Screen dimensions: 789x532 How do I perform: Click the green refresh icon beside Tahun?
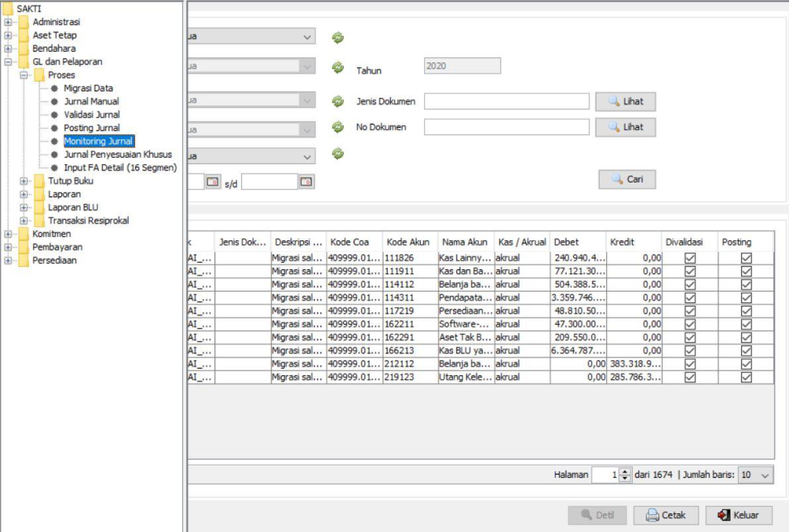click(x=337, y=67)
